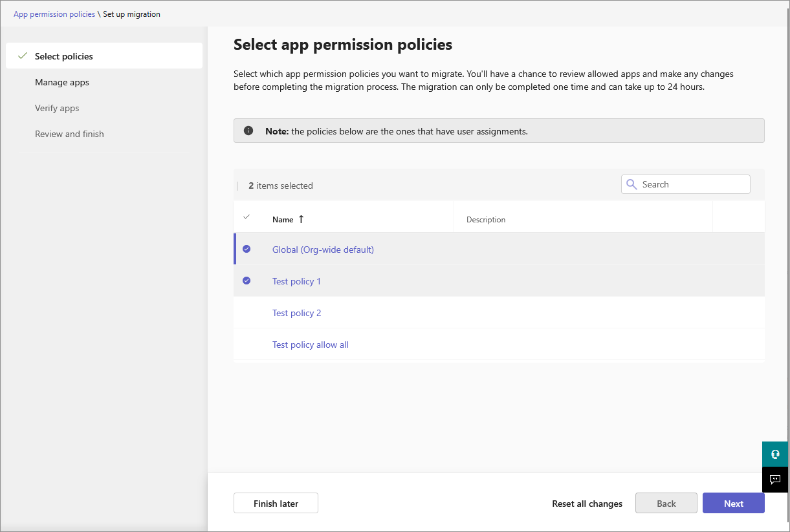790x532 pixels.
Task: Open the black feedback chat icon
Action: [x=775, y=479]
